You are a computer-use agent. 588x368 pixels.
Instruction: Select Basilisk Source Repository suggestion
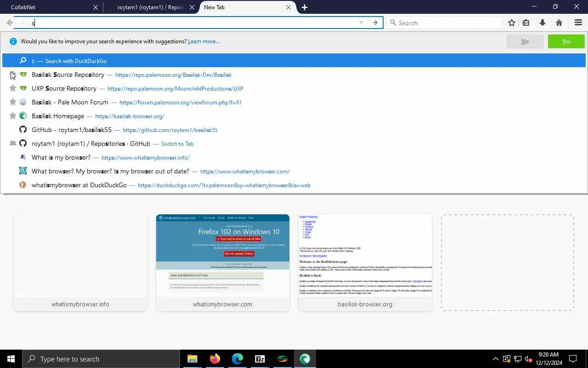[x=294, y=75]
